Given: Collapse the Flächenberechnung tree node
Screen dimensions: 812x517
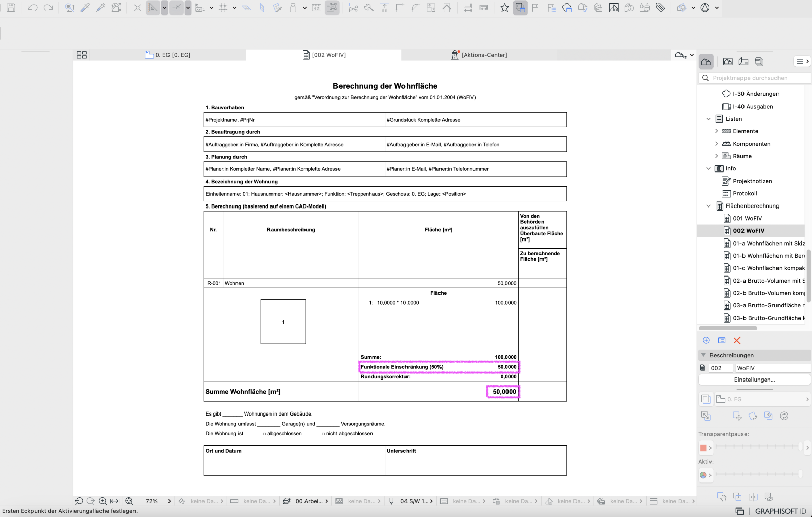Looking at the screenshot, I should pos(709,206).
